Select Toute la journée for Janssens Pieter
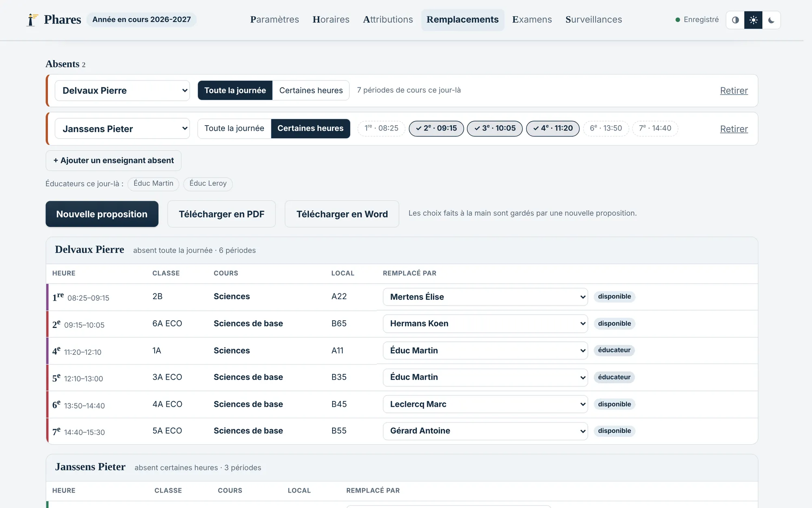The height and width of the screenshot is (508, 812). click(x=234, y=128)
